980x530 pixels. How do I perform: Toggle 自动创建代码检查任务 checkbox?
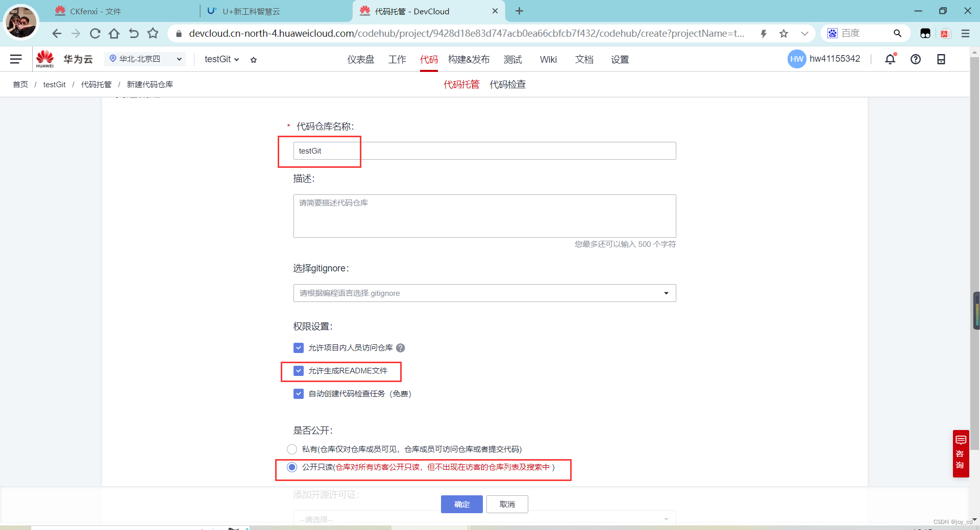(299, 394)
